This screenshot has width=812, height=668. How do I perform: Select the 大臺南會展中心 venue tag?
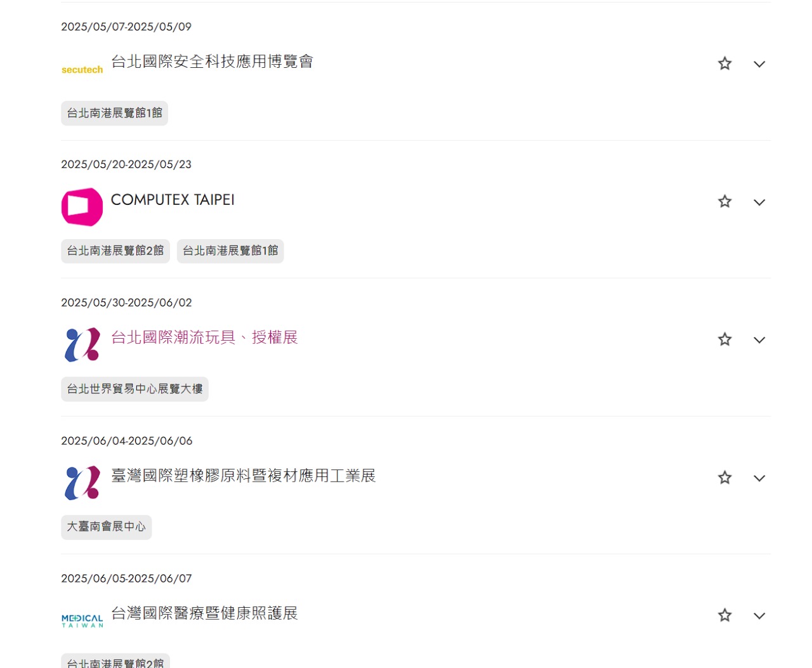pos(107,527)
